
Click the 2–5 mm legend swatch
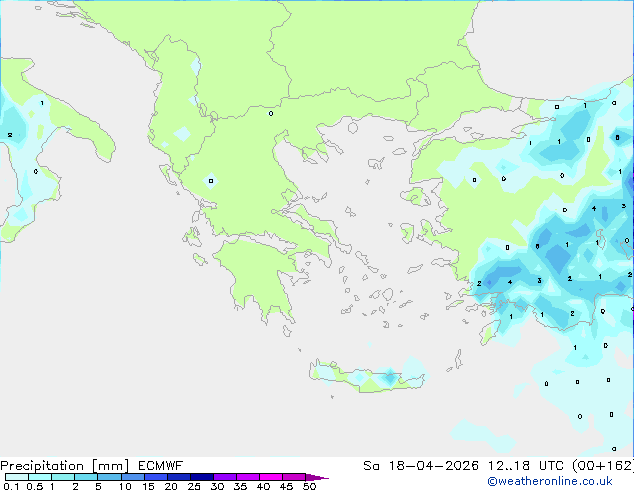click(86, 477)
